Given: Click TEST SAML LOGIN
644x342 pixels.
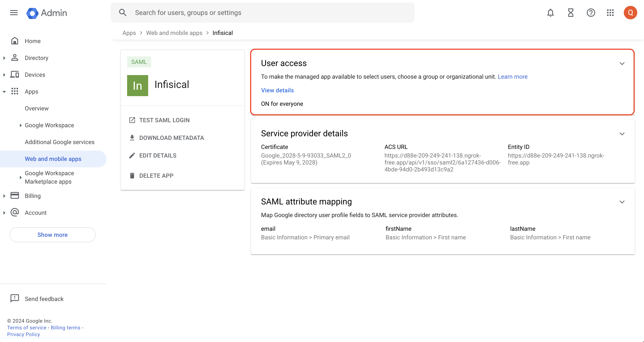Looking at the screenshot, I should pos(165,120).
